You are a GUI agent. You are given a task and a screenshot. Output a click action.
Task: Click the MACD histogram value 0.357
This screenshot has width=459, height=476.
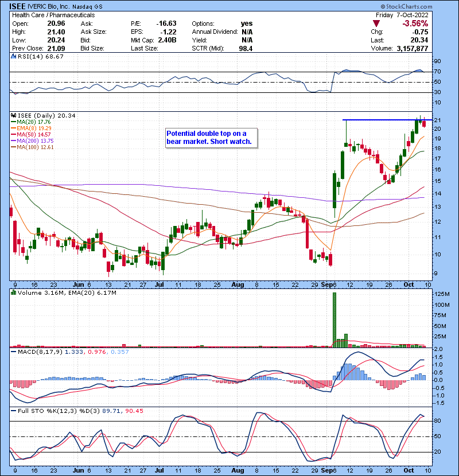click(x=120, y=352)
